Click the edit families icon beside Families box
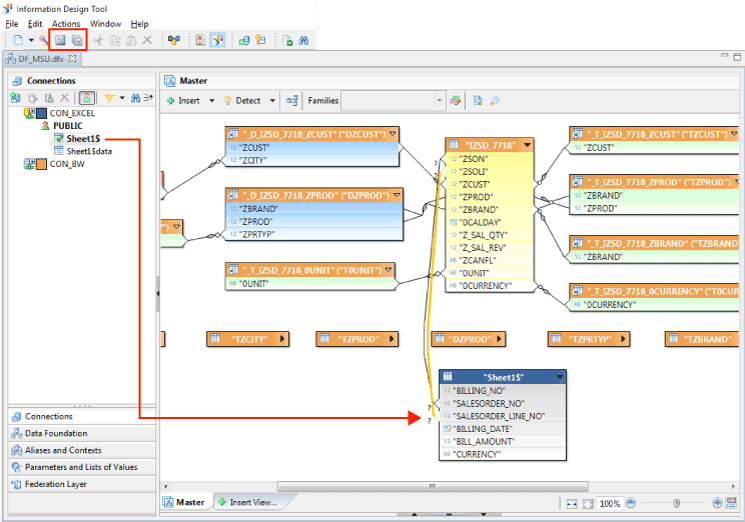The width and height of the screenshot is (745, 522). (456, 100)
